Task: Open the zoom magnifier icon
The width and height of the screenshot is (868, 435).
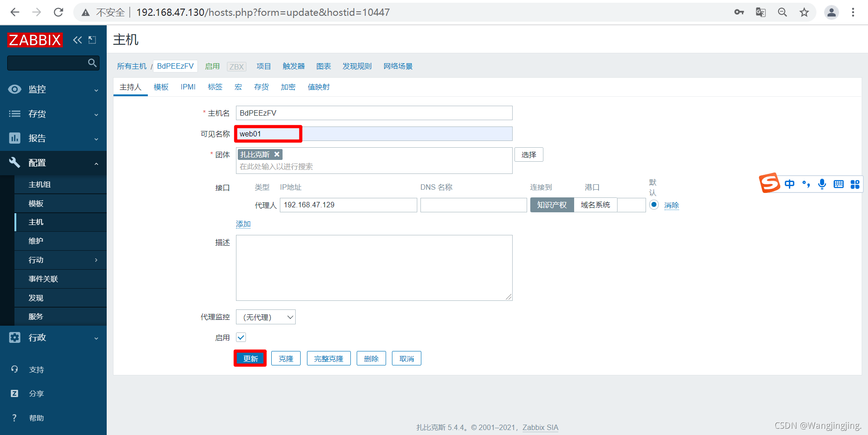Action: coord(783,12)
